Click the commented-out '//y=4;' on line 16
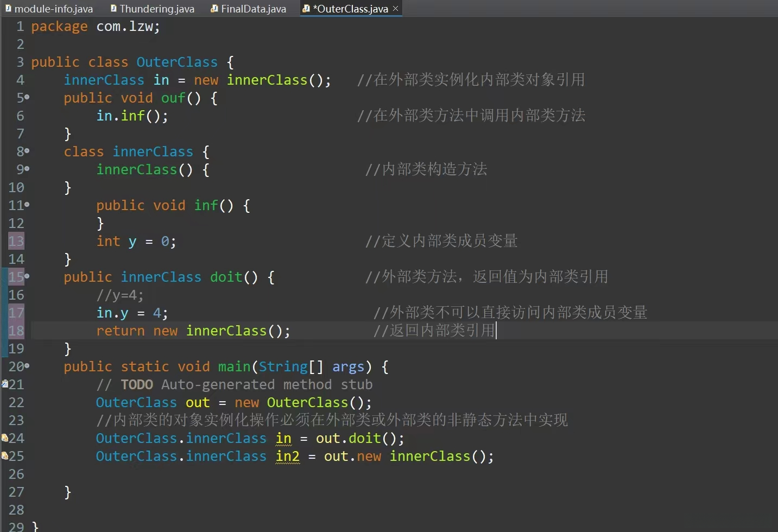This screenshot has width=778, height=532. (120, 295)
